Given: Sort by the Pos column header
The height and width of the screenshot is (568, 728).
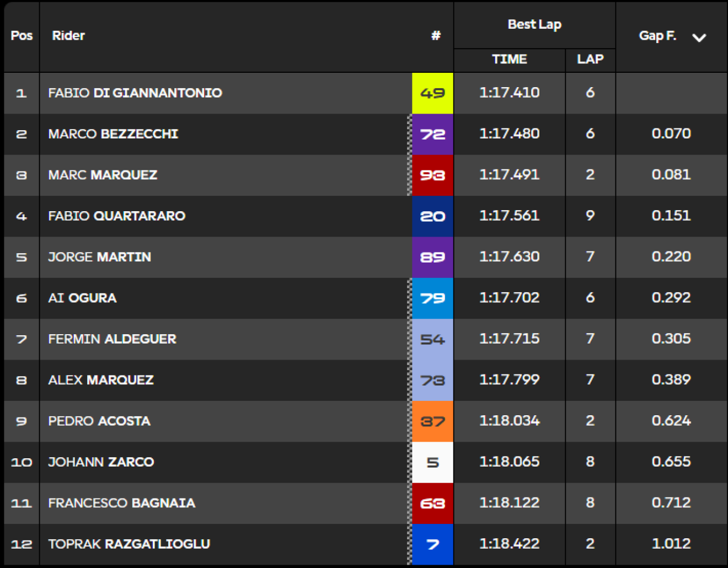Looking at the screenshot, I should [22, 35].
